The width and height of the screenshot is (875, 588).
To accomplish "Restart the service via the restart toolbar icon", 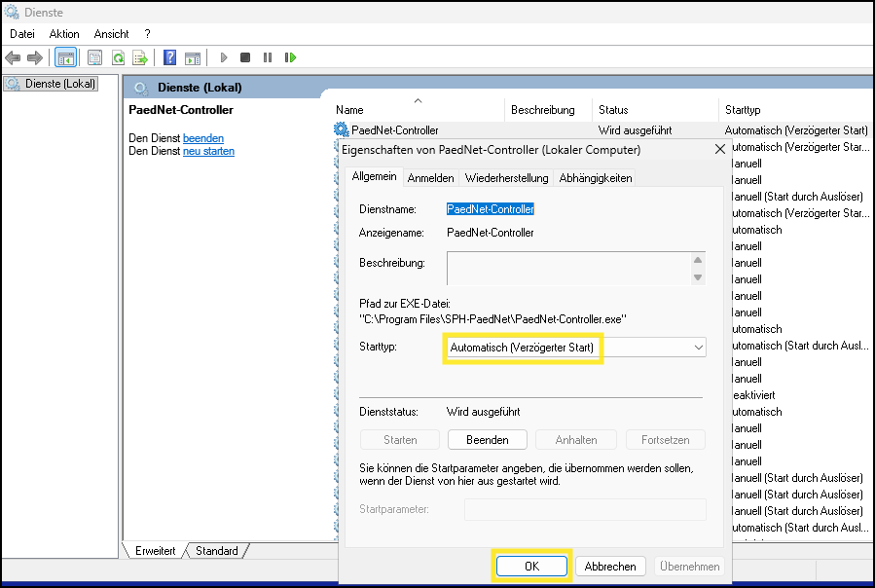I will coord(290,57).
